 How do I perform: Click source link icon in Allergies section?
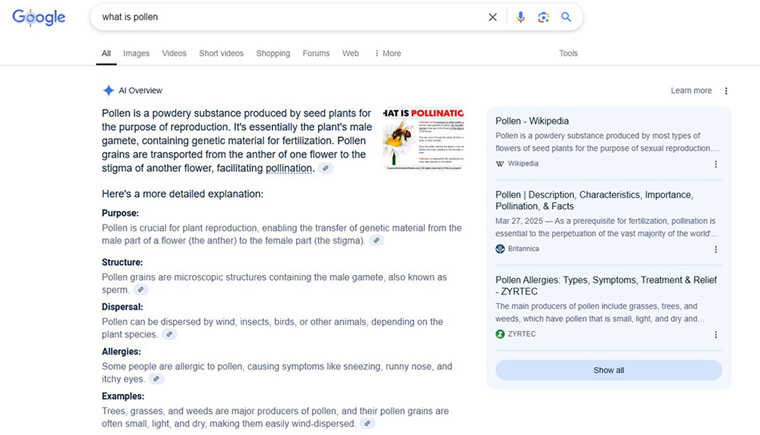click(156, 379)
